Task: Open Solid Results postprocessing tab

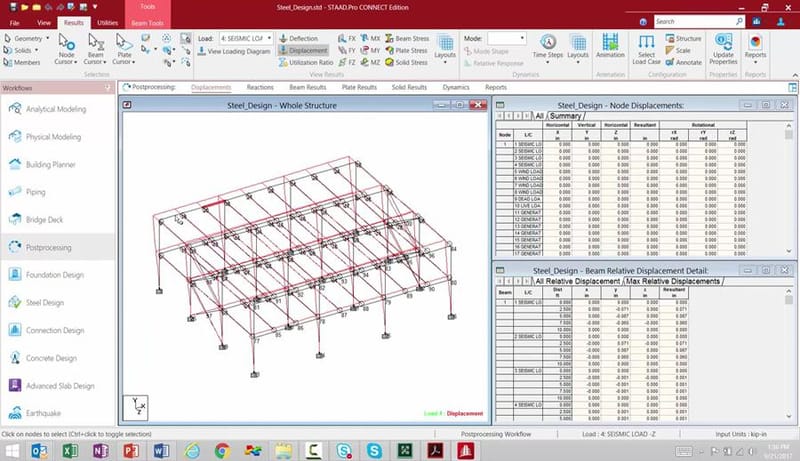Action: click(409, 87)
